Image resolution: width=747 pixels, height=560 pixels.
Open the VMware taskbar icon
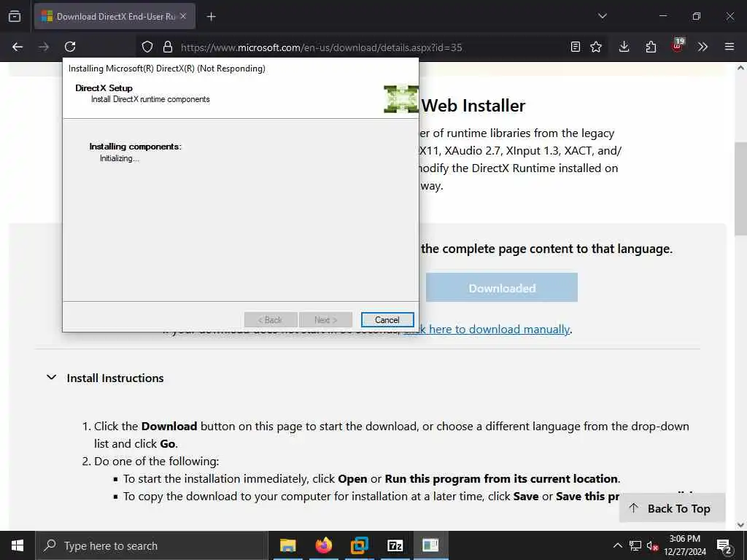[x=359, y=545]
